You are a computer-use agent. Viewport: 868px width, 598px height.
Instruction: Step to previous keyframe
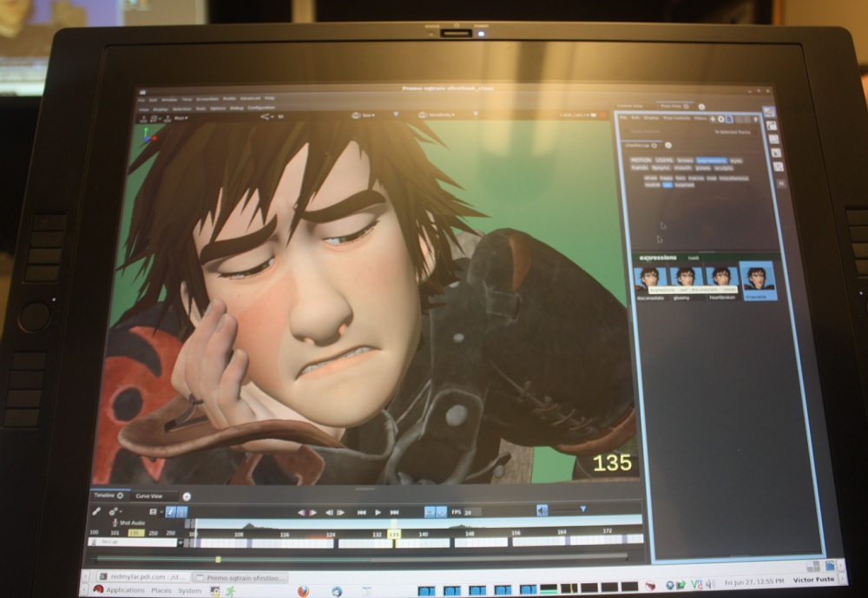[301, 512]
